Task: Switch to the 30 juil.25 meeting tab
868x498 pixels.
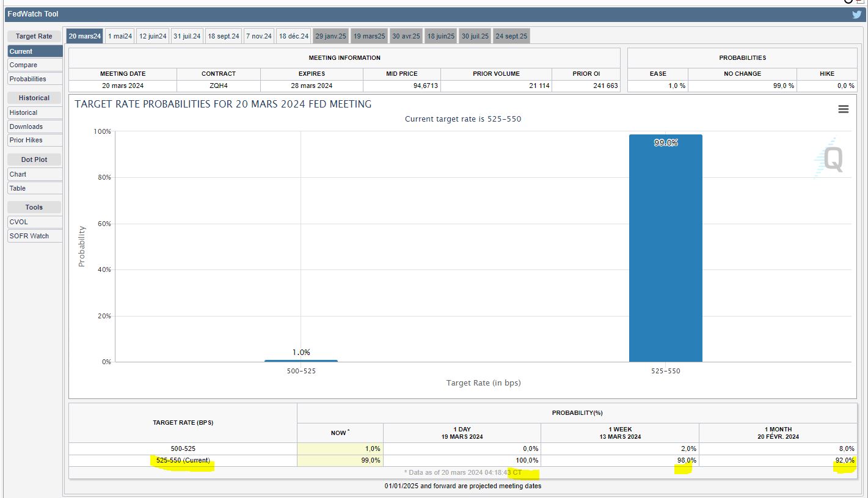Action: pyautogui.click(x=475, y=36)
